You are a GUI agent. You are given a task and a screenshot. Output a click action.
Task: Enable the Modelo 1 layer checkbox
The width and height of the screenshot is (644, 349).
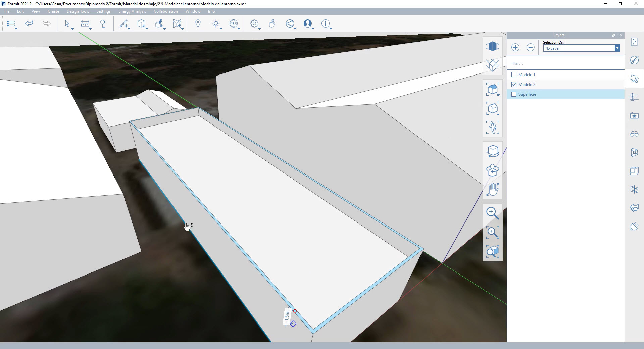coord(514,75)
